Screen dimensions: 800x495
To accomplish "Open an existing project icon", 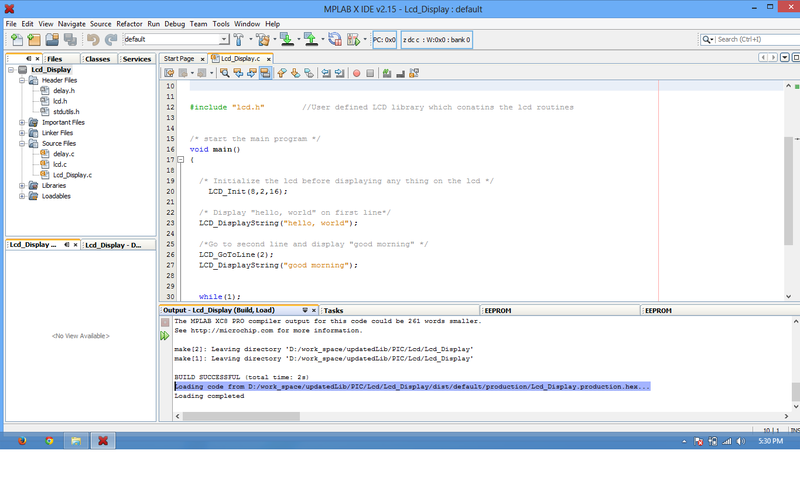I will pyautogui.click(x=52, y=40).
